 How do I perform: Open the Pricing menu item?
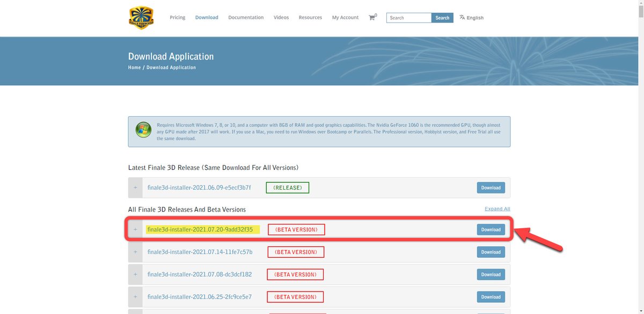[x=178, y=18]
